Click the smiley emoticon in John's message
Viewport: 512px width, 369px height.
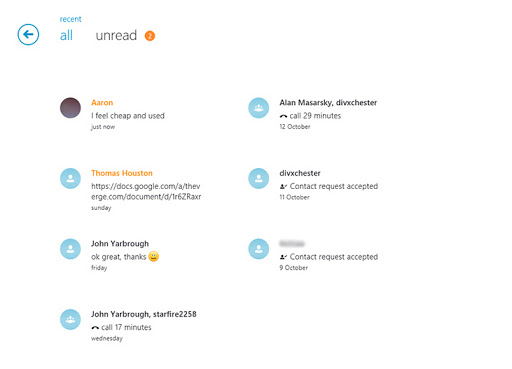coord(153,256)
